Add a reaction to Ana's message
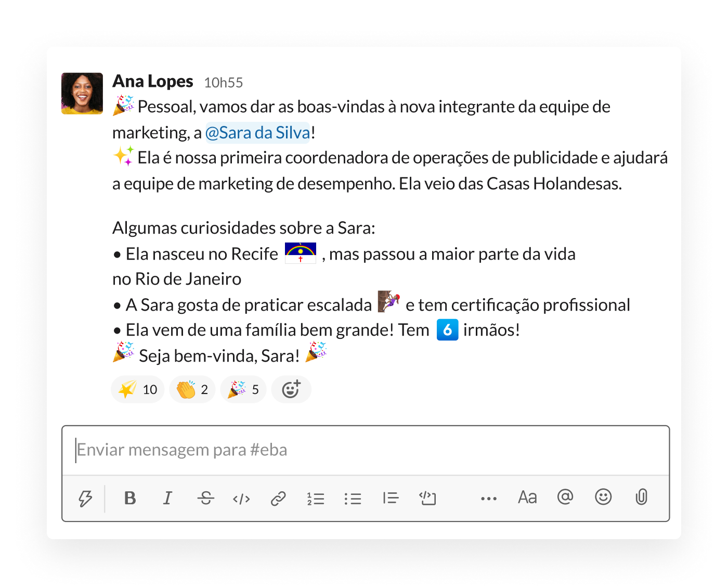This screenshot has height=586, width=728. tap(291, 389)
